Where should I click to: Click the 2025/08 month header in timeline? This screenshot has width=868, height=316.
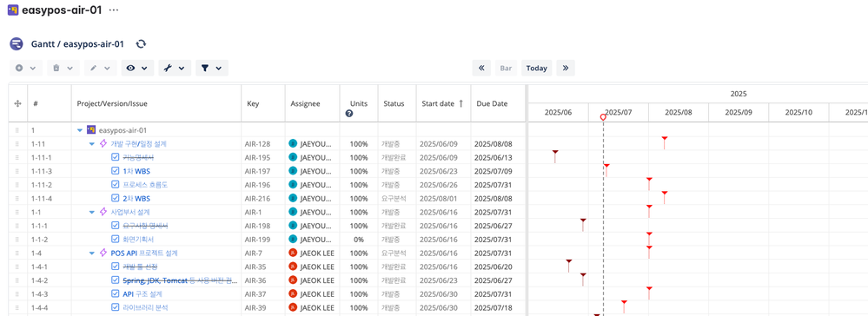click(678, 112)
